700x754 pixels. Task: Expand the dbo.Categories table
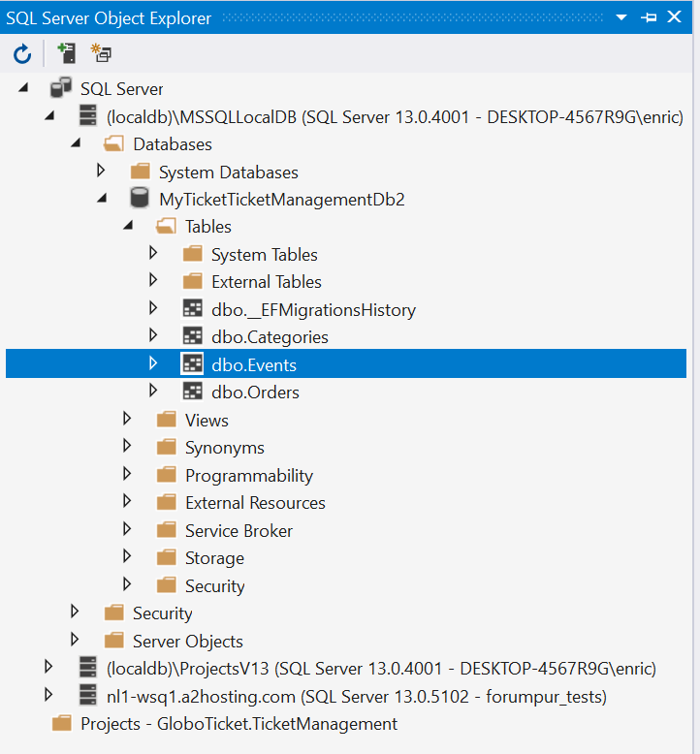(x=153, y=335)
